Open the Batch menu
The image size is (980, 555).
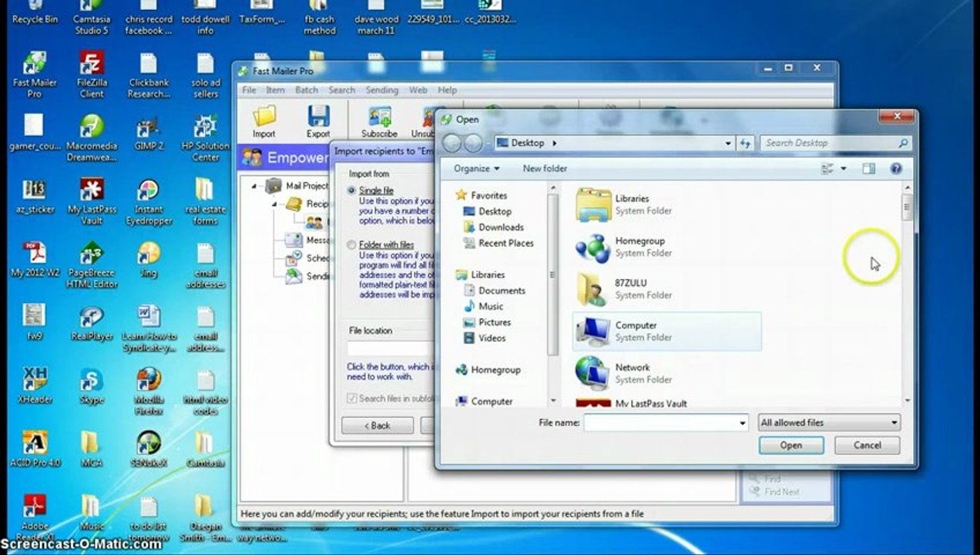tap(307, 90)
